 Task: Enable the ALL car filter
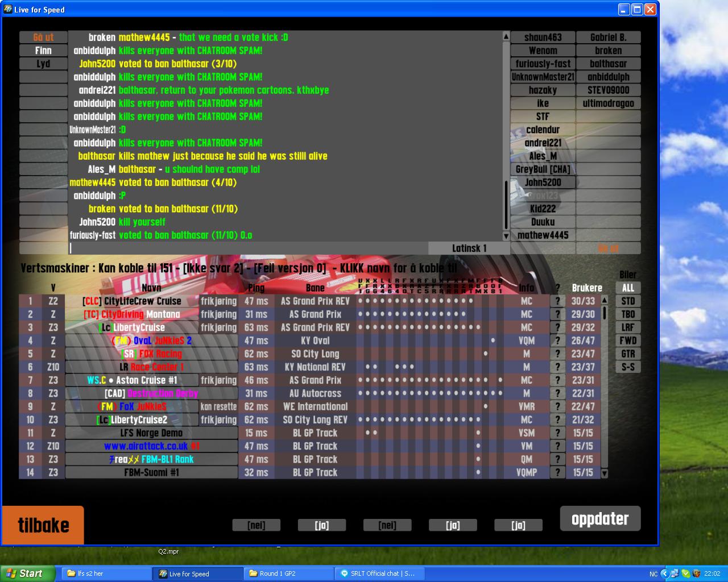628,288
